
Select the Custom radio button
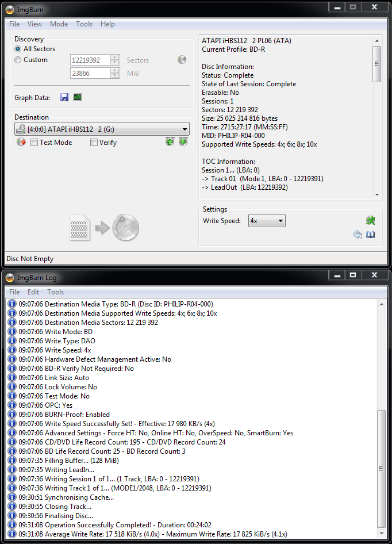[x=18, y=60]
